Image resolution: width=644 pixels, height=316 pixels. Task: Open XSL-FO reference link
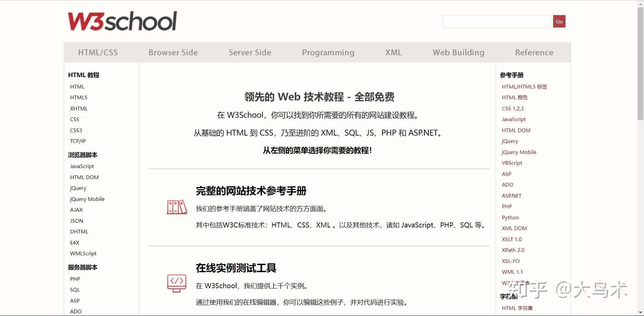point(511,261)
